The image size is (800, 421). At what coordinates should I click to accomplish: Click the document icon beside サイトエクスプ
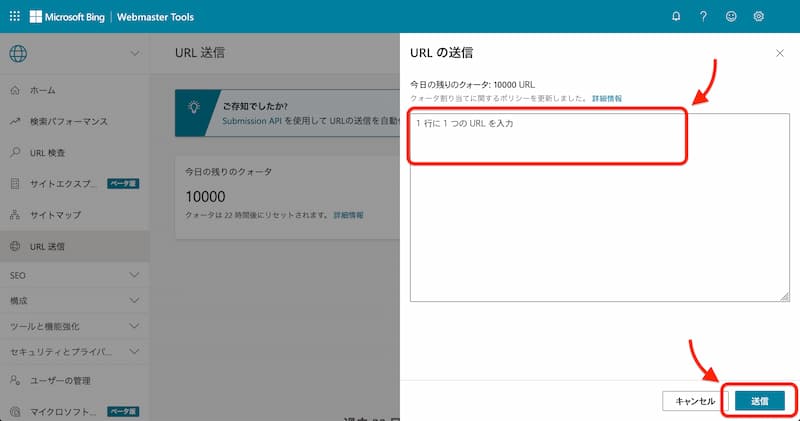click(x=15, y=184)
